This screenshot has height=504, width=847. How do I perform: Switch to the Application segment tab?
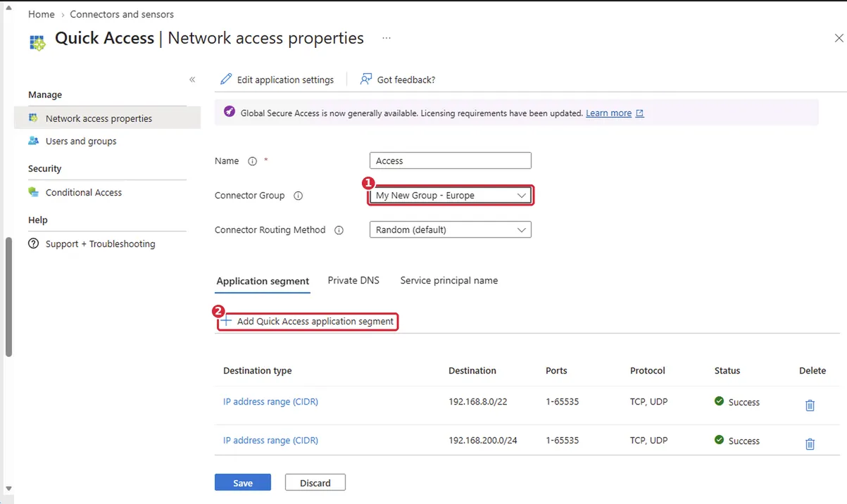coord(263,281)
